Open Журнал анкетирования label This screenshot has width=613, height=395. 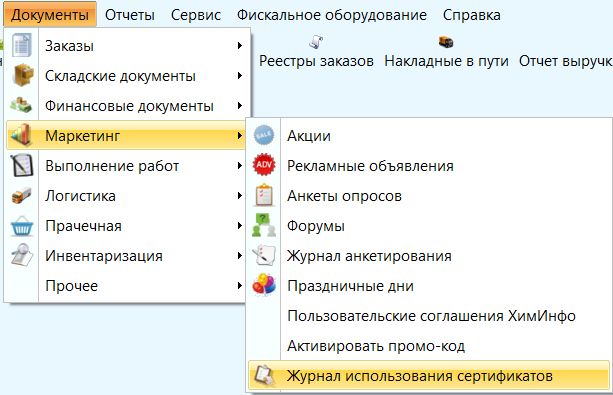point(369,256)
